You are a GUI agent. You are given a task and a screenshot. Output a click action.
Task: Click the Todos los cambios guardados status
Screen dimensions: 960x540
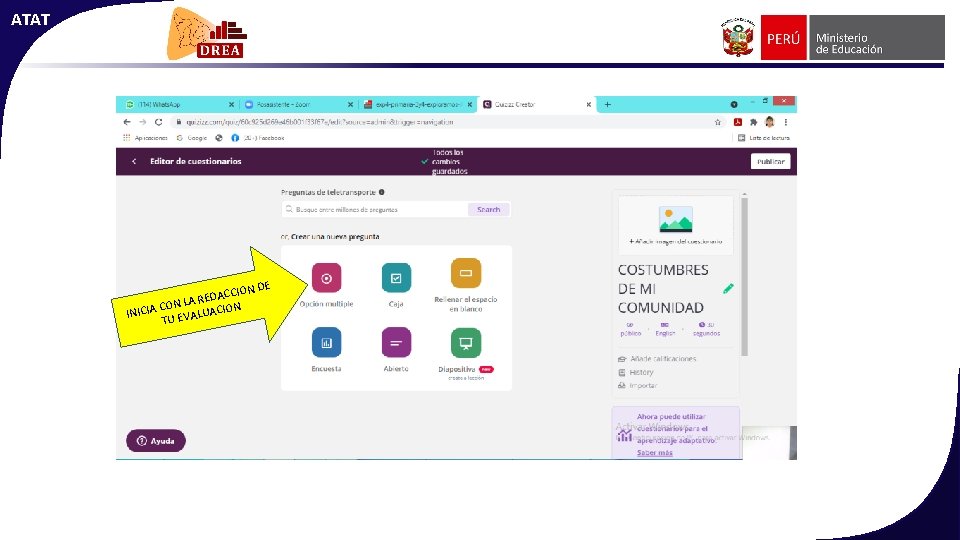click(x=444, y=162)
